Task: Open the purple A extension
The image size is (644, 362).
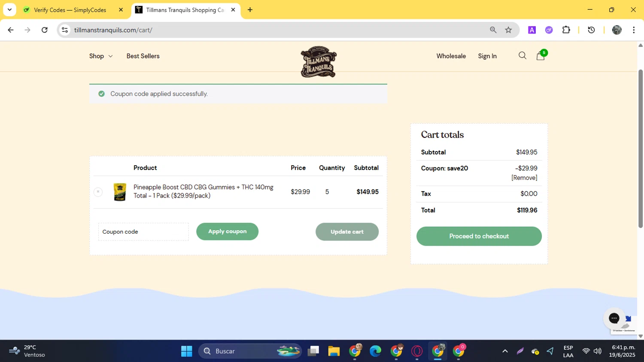Action: click(532, 30)
